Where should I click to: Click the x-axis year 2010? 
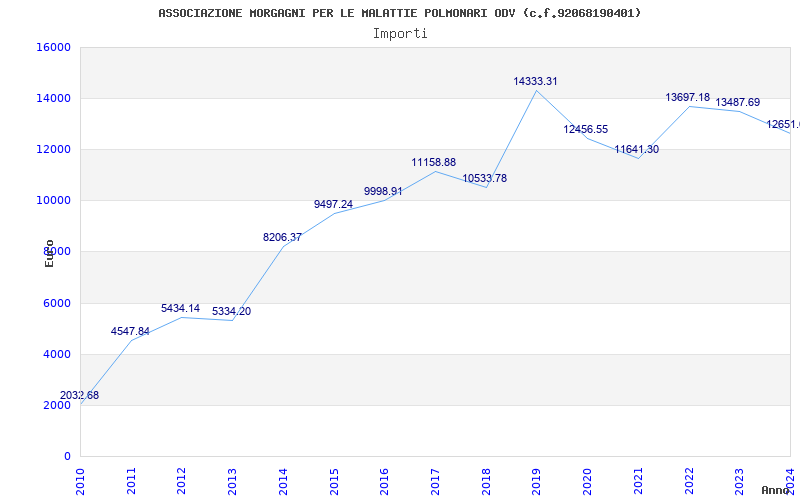coord(80,481)
